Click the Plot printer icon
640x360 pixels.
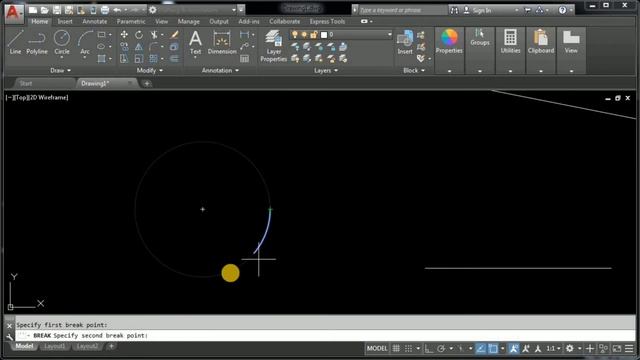105,10
